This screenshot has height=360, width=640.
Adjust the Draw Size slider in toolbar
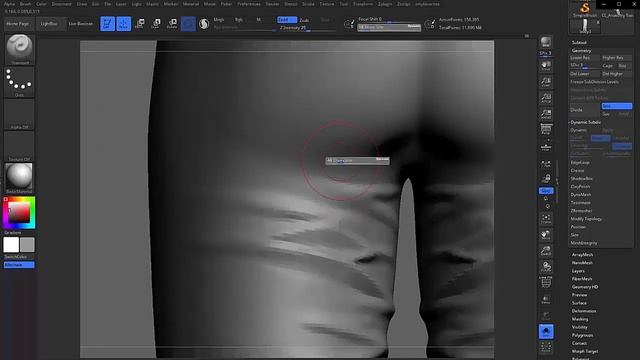pyautogui.click(x=389, y=27)
